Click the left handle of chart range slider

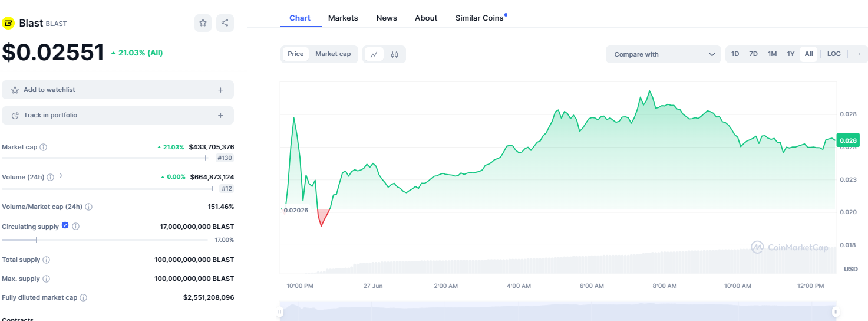coord(280,312)
